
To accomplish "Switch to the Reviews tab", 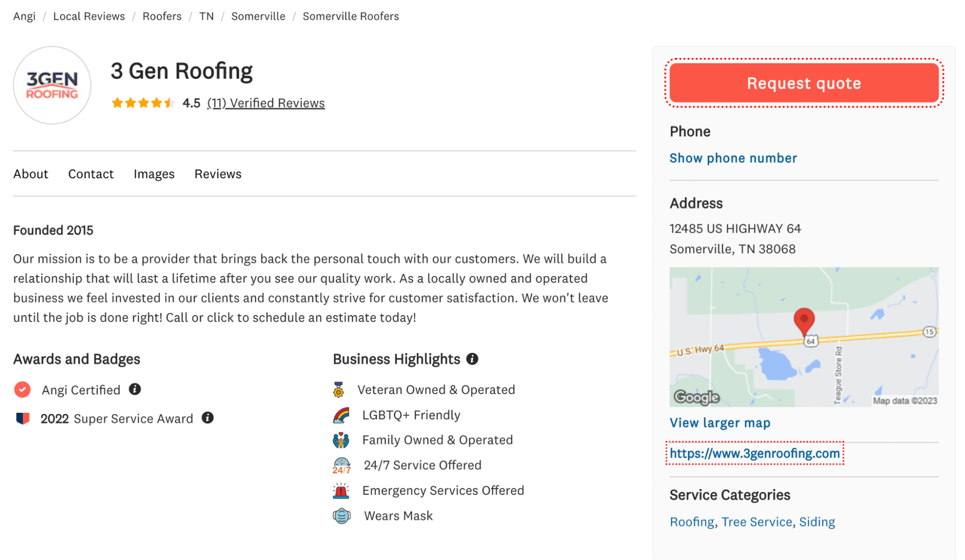I will (x=218, y=173).
